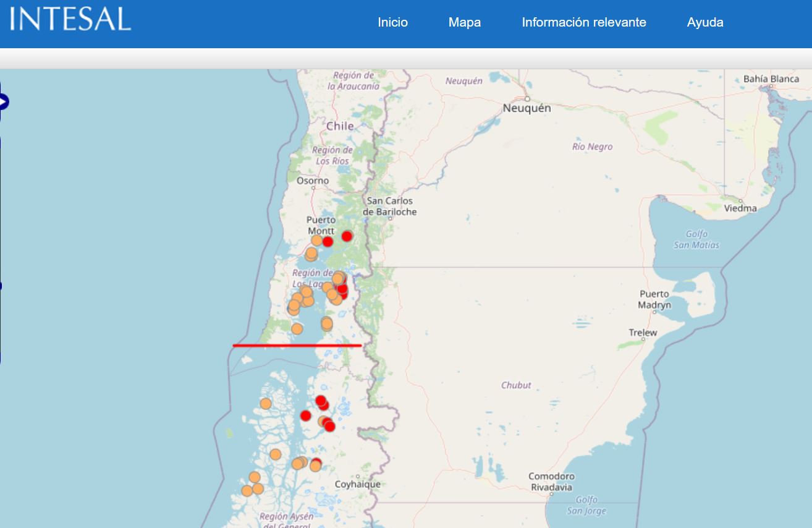The width and height of the screenshot is (812, 528).
Task: Open Información relevante section
Action: 583,22
